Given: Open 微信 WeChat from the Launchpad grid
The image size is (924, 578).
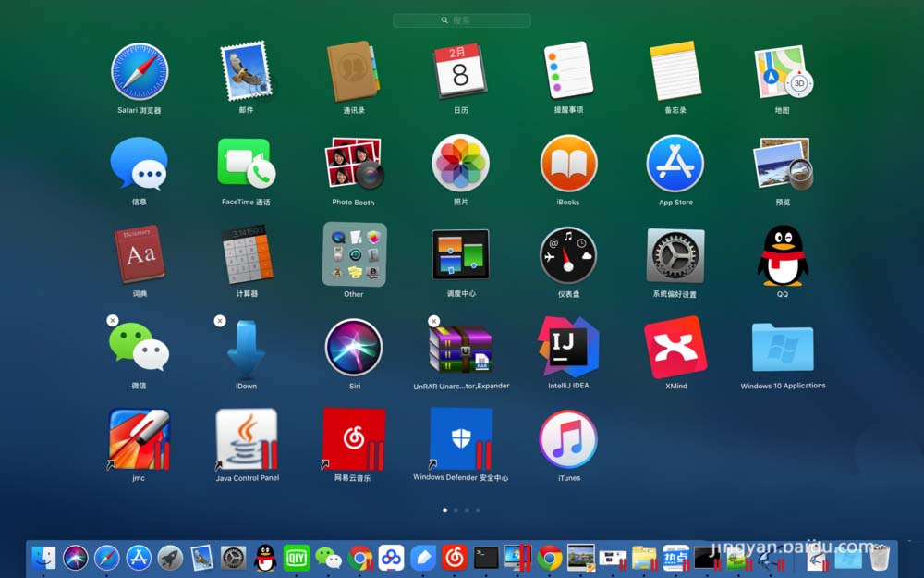Looking at the screenshot, I should pos(140,347).
